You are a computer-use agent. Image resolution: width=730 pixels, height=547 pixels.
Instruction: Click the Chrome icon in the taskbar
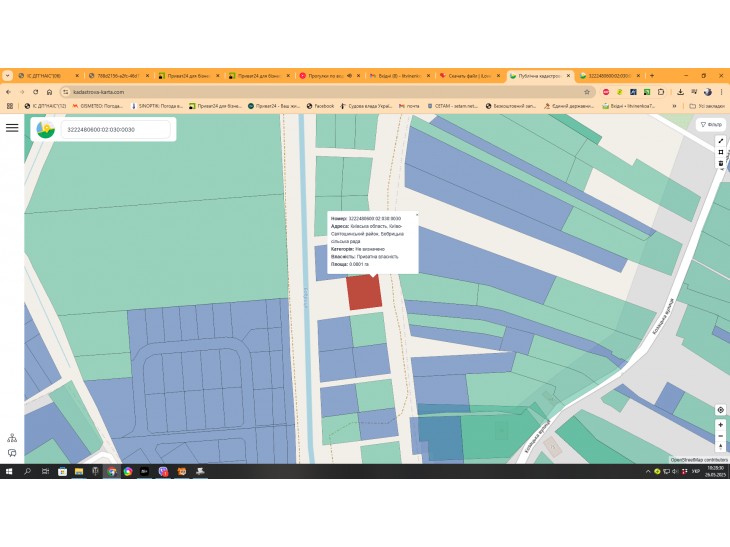(112, 472)
